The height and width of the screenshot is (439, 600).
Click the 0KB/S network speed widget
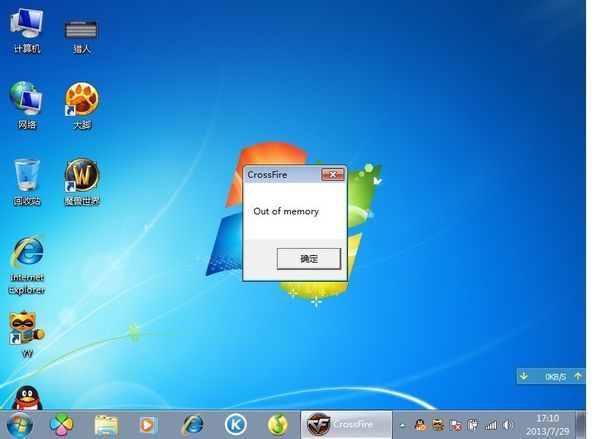pyautogui.click(x=551, y=377)
